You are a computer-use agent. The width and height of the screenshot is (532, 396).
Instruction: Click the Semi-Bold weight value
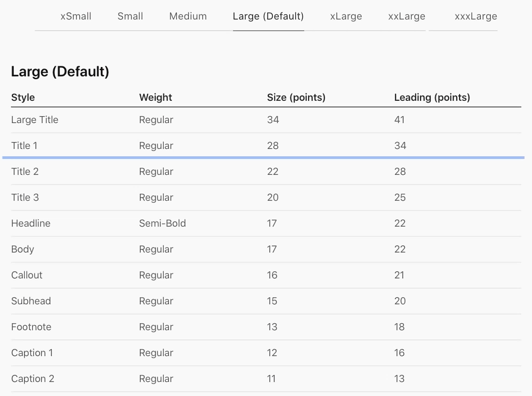pos(163,223)
